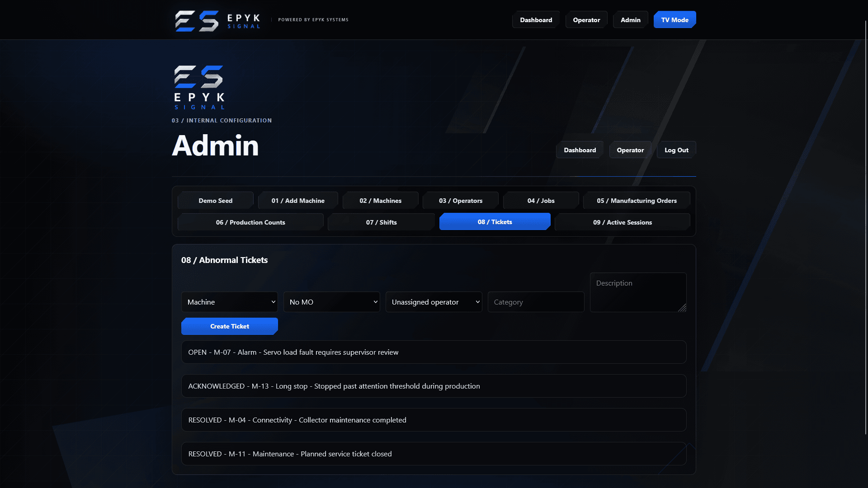The width and height of the screenshot is (868, 488).
Task: Select the RESOLVED M-11 Maintenance ticket
Action: click(434, 454)
